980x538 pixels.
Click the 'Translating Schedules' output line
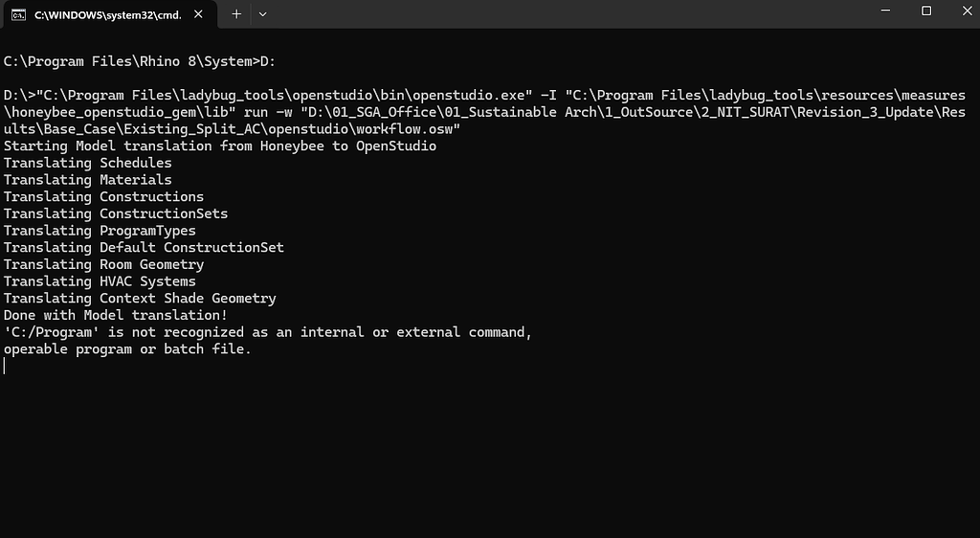(87, 163)
